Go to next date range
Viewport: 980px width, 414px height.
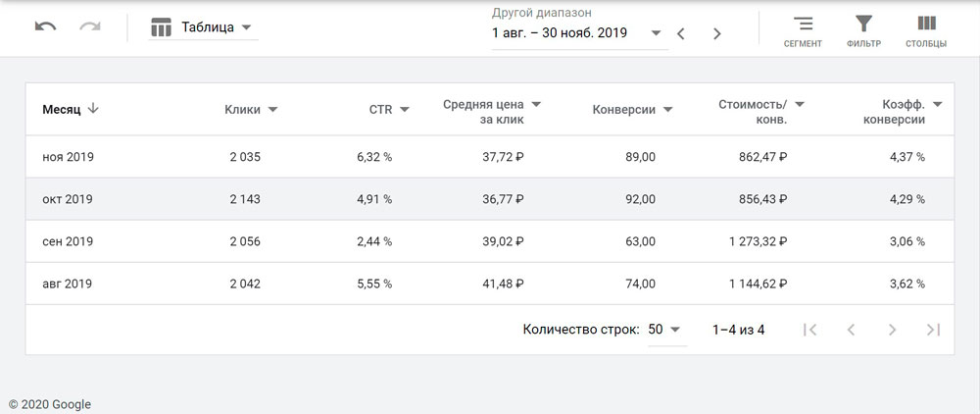coord(717,33)
